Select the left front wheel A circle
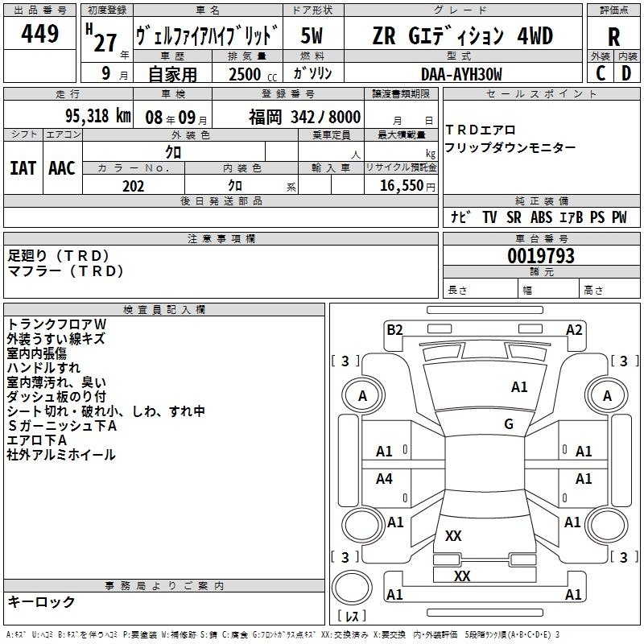This screenshot has height=644, width=644. click(x=362, y=396)
